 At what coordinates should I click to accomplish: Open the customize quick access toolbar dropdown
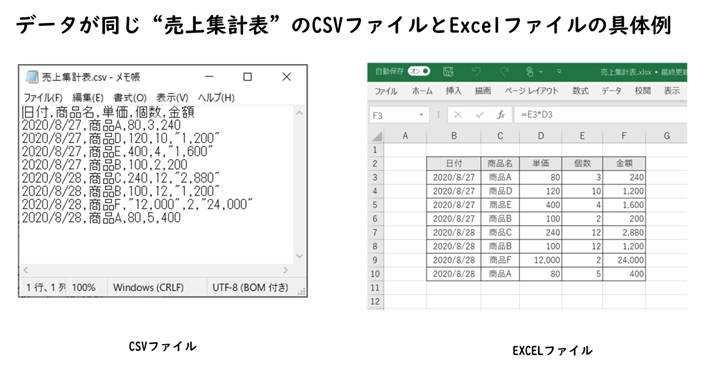tap(559, 71)
